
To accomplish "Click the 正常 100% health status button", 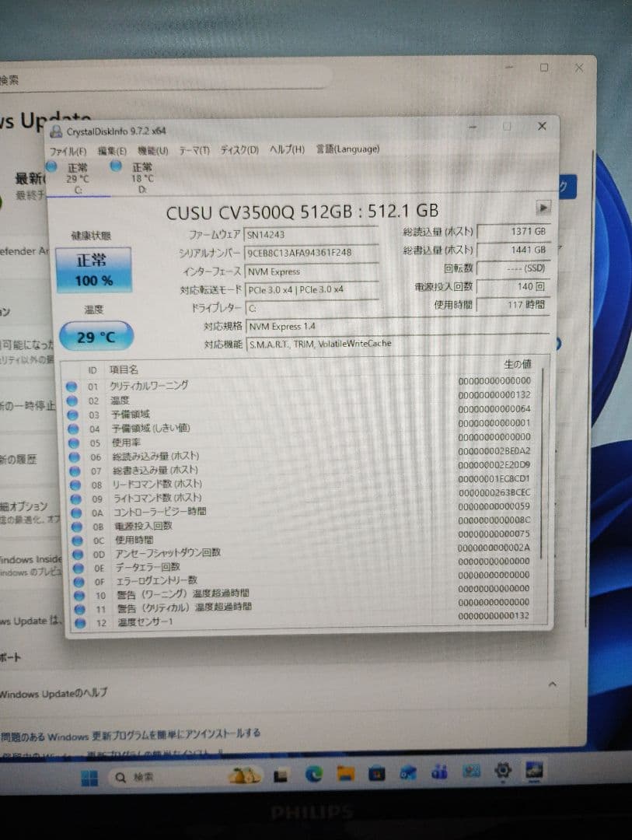I will (x=93, y=269).
